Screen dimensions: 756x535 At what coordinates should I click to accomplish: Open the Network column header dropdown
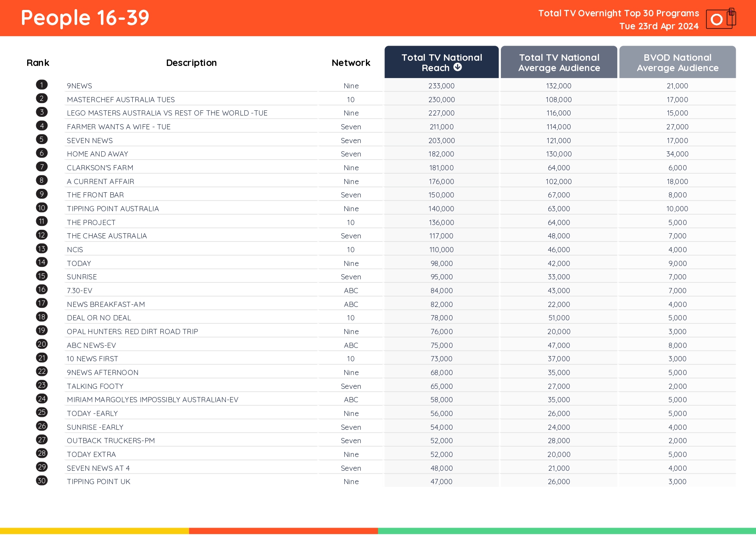tap(350, 63)
